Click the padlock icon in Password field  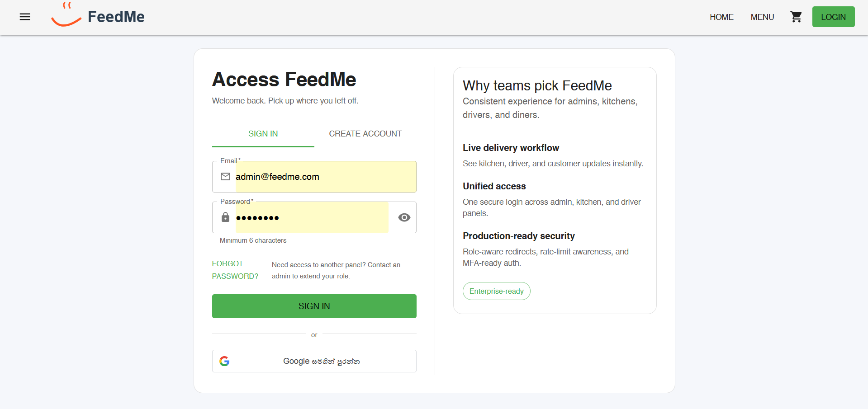pos(225,217)
